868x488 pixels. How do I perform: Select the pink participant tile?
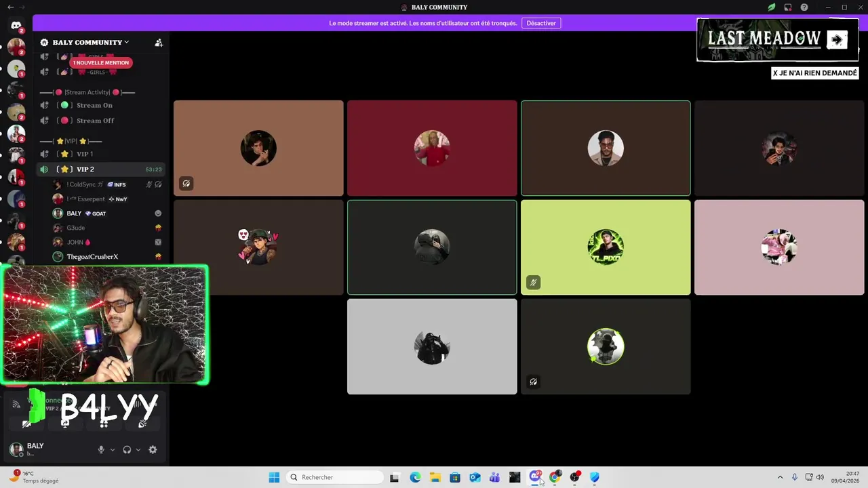coord(779,247)
